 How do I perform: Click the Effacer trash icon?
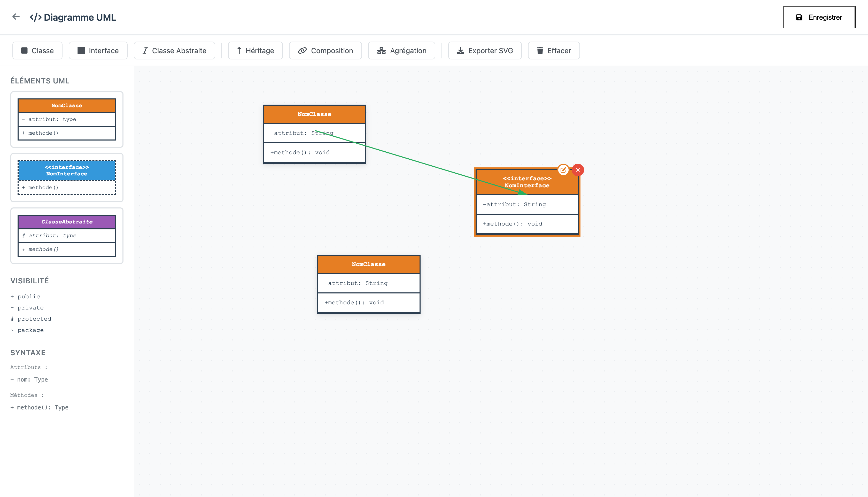540,50
